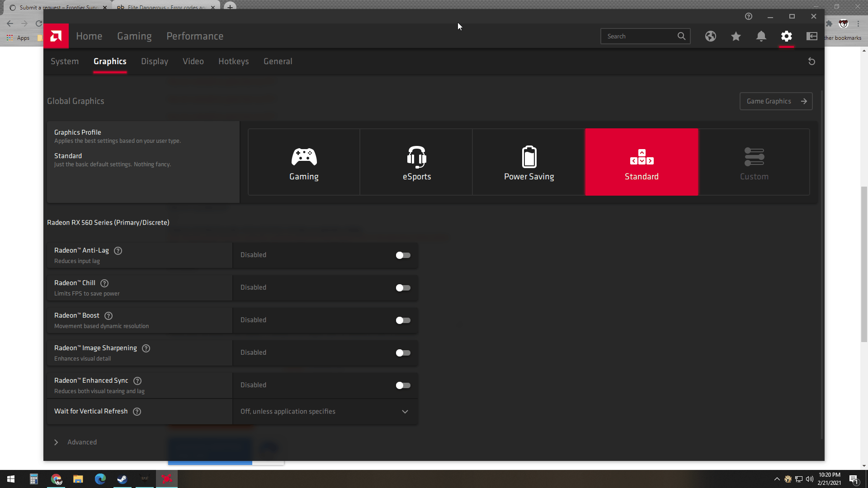Click the help question mark in title bar
Viewport: 868px width, 488px height.
click(x=749, y=16)
